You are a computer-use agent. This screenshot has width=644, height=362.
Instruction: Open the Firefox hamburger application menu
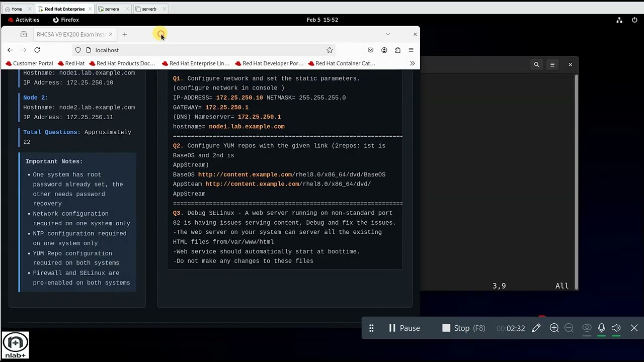click(411, 50)
